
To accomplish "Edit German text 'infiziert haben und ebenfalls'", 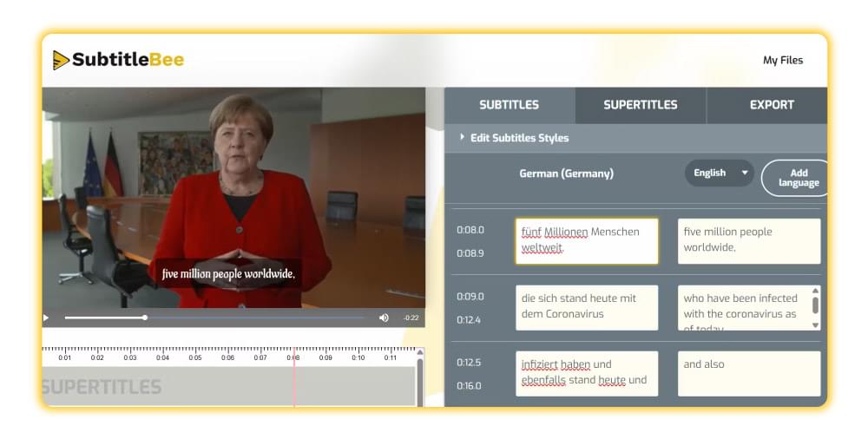I will (587, 374).
